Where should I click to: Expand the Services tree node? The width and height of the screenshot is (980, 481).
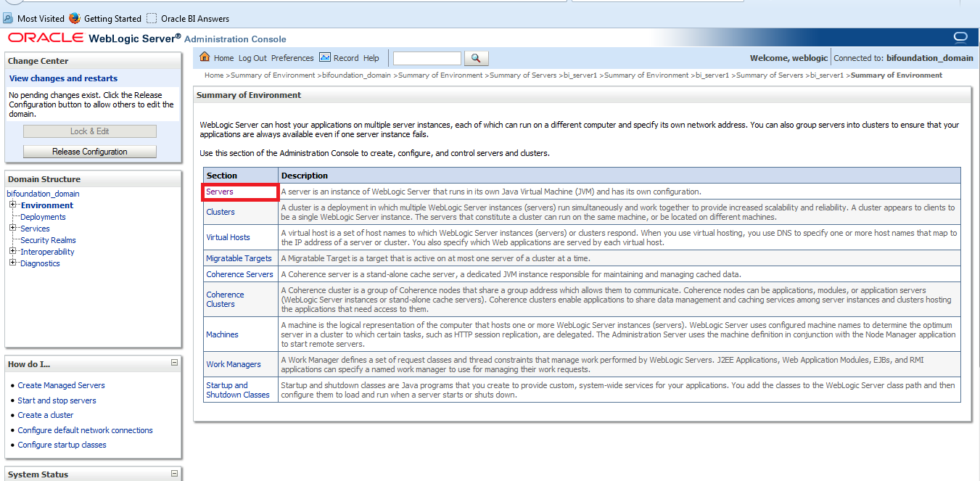point(13,229)
